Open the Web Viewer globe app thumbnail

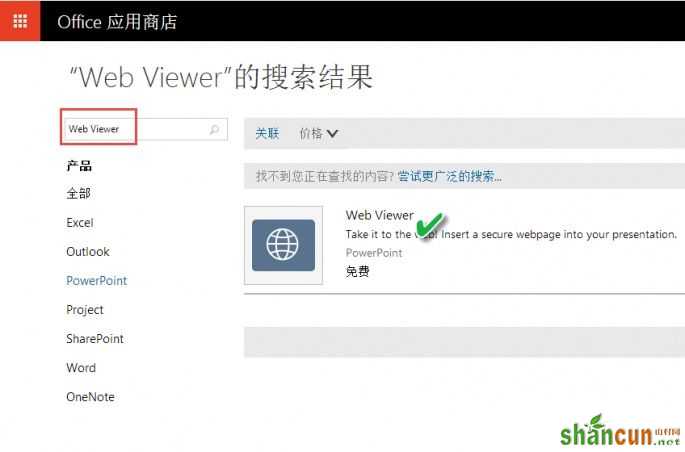[x=284, y=245]
